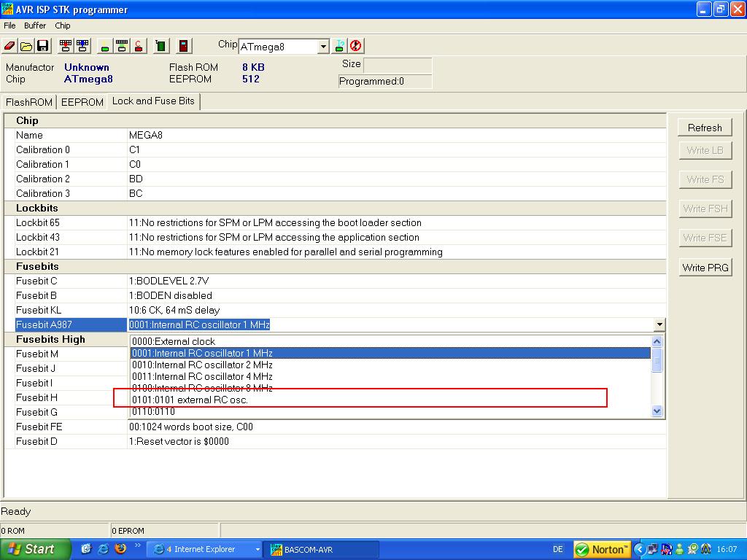Click the Write PRG button
The image size is (747, 560).
click(x=705, y=267)
